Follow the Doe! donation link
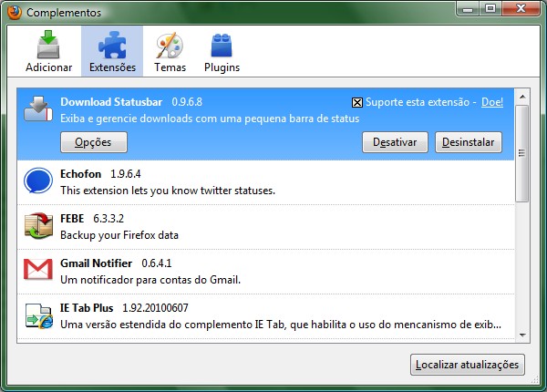This screenshot has height=392, width=547. (x=492, y=102)
